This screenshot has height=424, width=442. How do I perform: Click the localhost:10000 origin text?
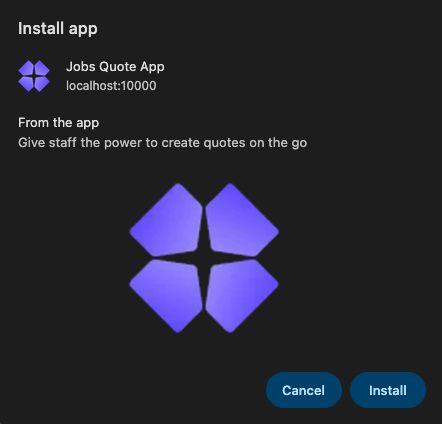[111, 86]
